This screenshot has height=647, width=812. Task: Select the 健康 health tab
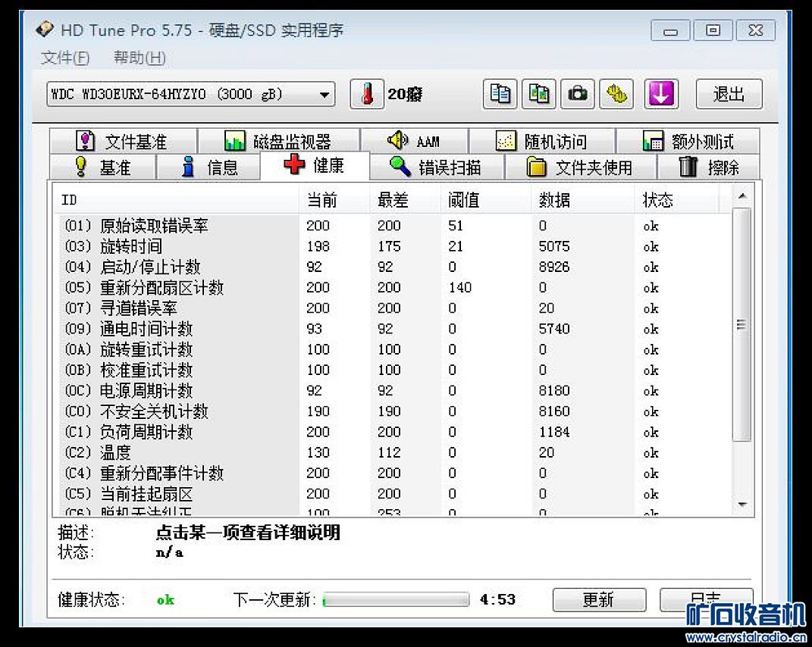tap(315, 166)
